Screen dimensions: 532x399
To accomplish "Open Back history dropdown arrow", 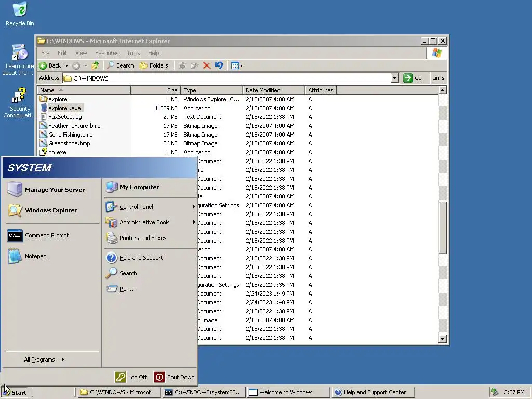I will 67,65.
